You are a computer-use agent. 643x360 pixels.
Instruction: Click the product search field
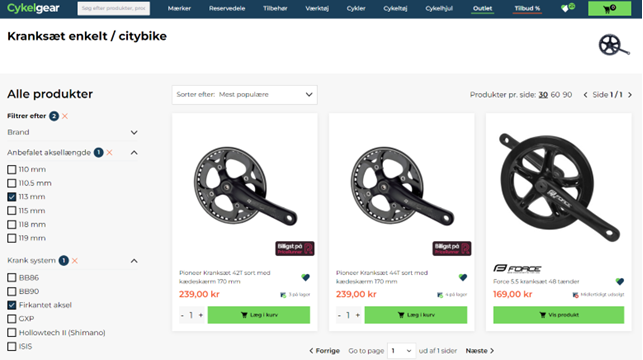[x=114, y=8]
